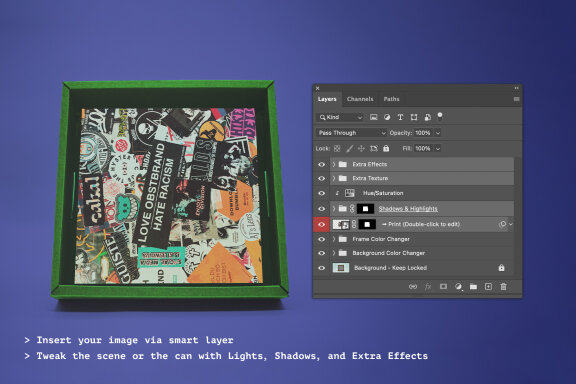Click the new group folder icon
The width and height of the screenshot is (576, 384).
click(x=473, y=287)
